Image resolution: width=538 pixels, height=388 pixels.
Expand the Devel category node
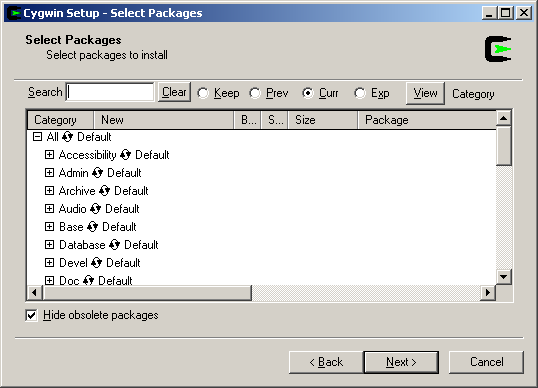49,263
